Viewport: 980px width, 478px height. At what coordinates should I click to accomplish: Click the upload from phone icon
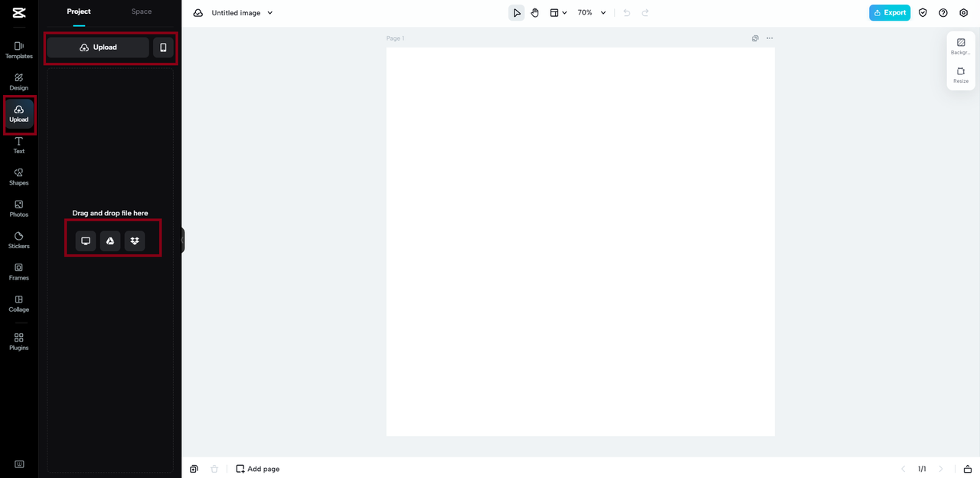(x=163, y=47)
